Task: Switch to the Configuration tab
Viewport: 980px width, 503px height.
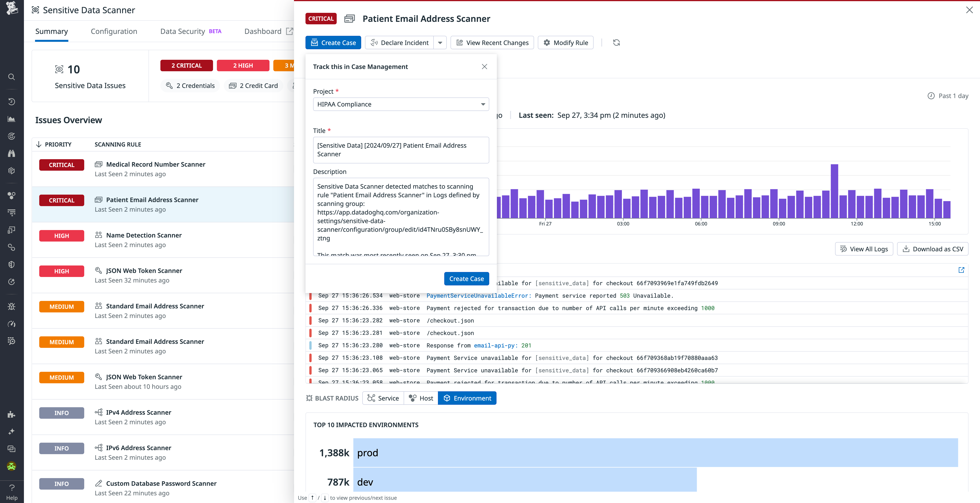Action: 114,31
